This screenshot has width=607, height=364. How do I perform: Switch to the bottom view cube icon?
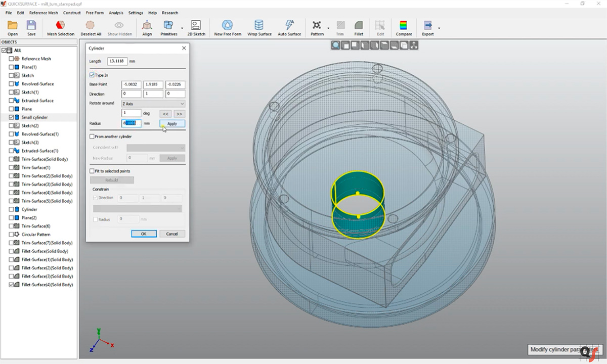click(394, 45)
